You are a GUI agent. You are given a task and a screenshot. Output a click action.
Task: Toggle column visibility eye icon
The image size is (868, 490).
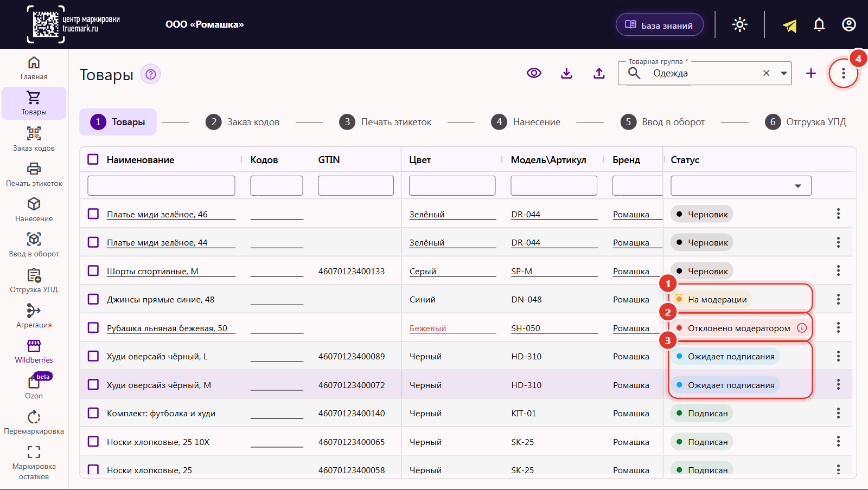tap(534, 73)
